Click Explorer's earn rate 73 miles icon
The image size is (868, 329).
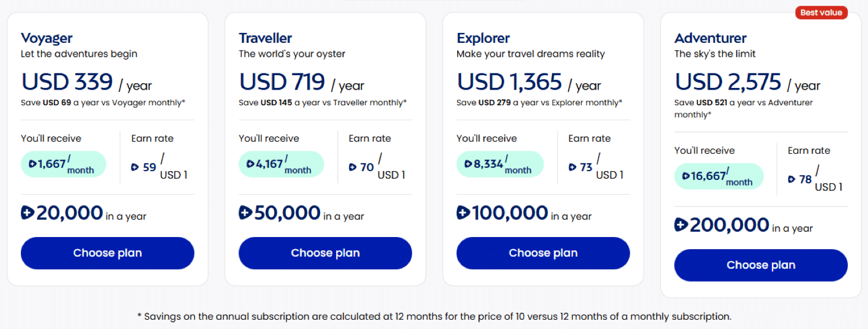(x=572, y=167)
